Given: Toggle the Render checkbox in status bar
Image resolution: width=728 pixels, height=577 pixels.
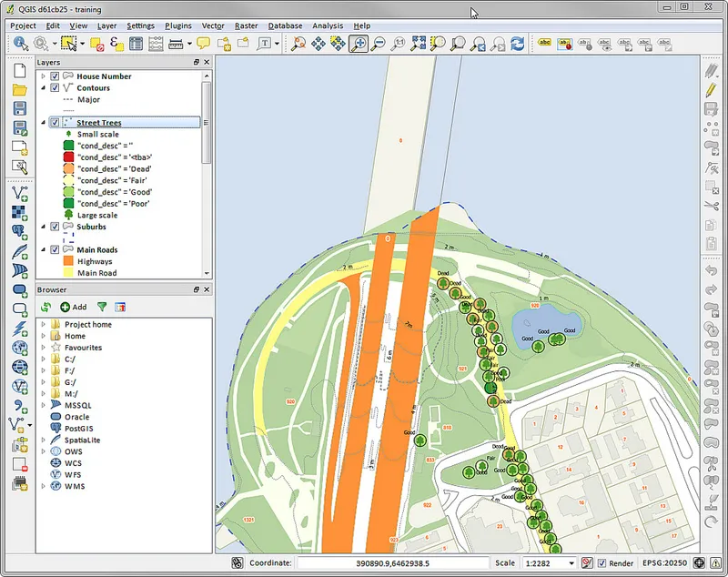Looking at the screenshot, I should [604, 562].
